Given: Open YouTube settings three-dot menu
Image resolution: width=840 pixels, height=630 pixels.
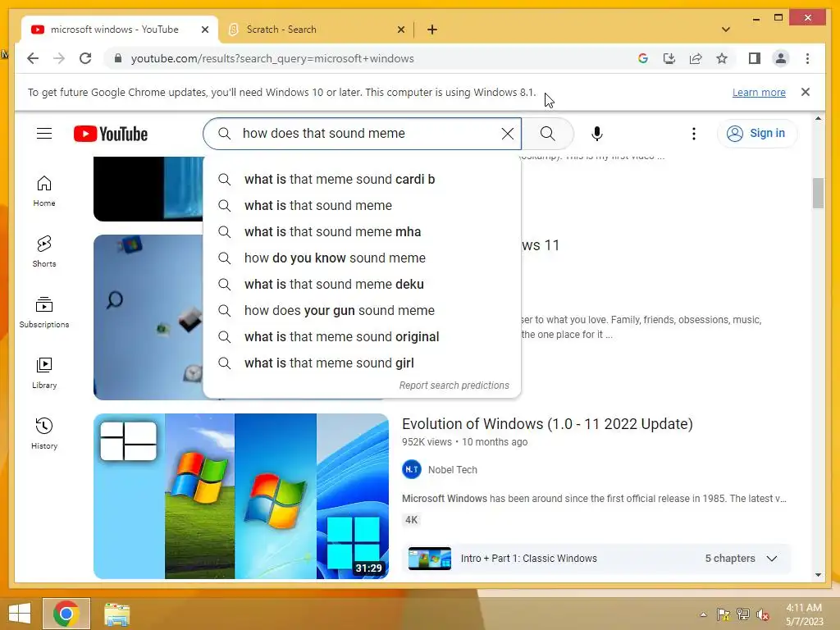Looking at the screenshot, I should [x=694, y=134].
